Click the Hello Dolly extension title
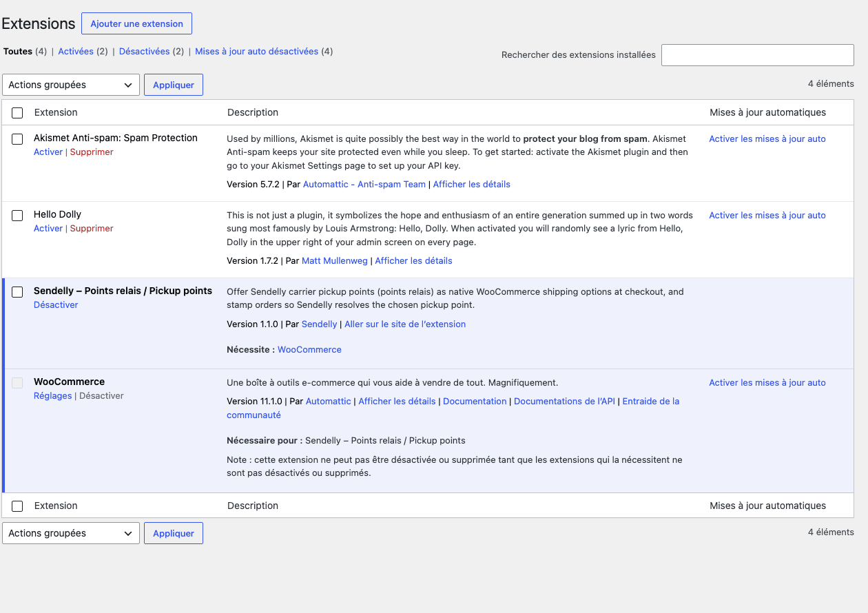The height and width of the screenshot is (613, 868). coord(57,214)
